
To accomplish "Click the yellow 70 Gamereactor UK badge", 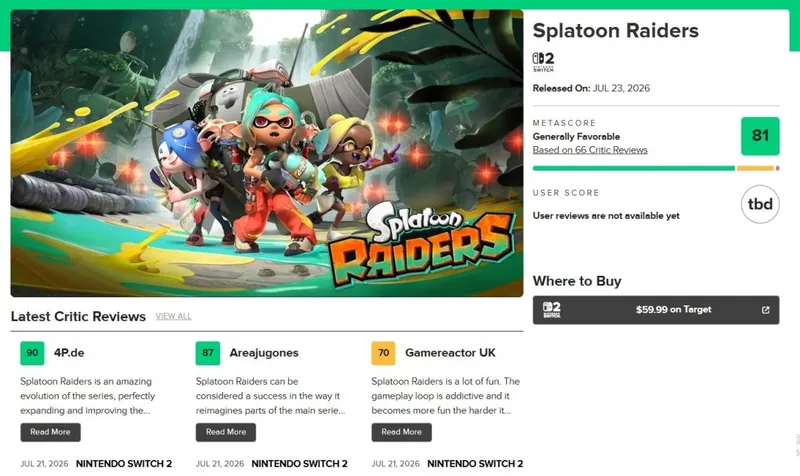I will click(x=383, y=353).
